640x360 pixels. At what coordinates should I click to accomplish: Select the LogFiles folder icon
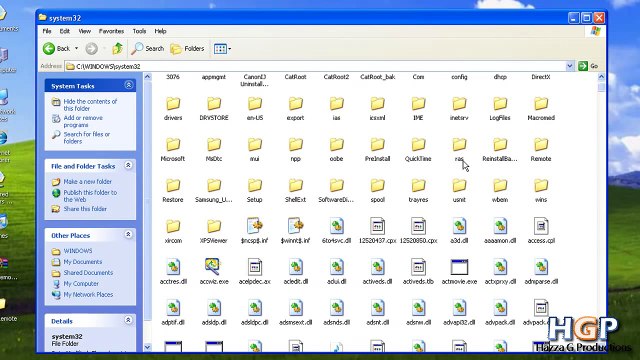[500, 104]
